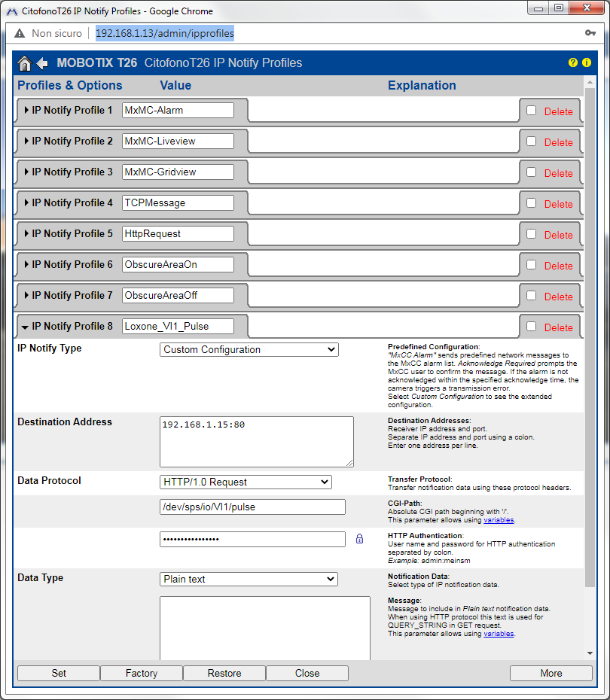Tick the Delete checkbox for Profile 1

pos(532,110)
